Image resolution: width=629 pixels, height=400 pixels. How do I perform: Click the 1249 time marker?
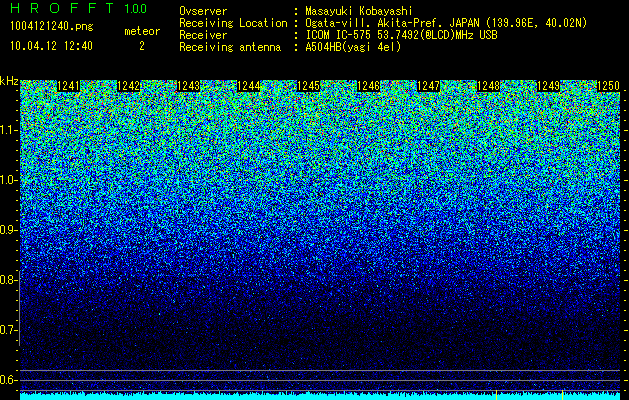(x=548, y=86)
